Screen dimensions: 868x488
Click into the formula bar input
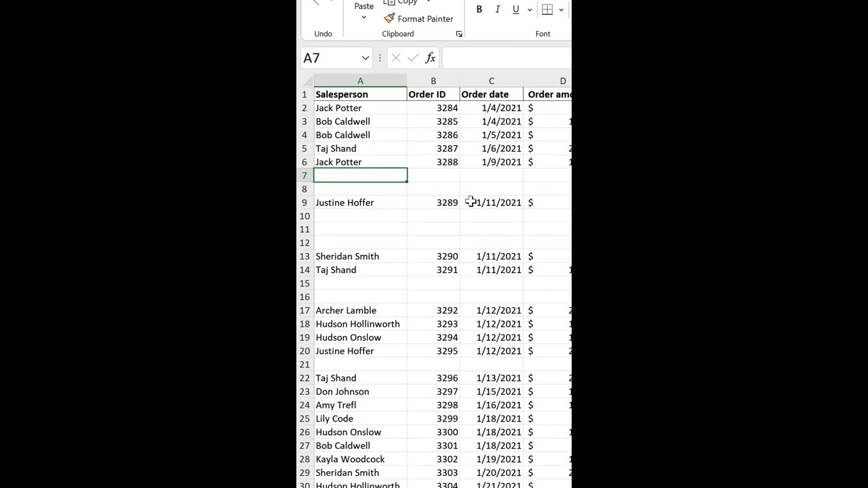point(507,58)
